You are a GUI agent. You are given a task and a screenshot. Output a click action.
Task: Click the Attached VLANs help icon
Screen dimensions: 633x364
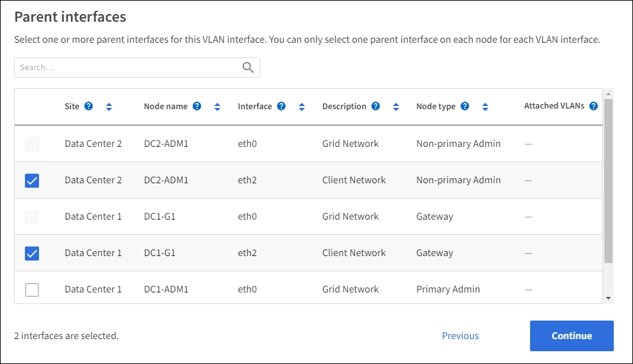[593, 107]
